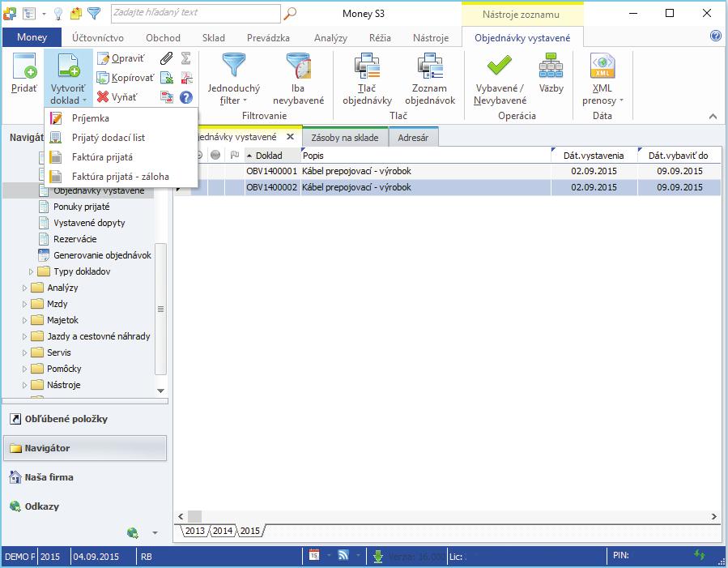Screen dimensions: 728x568
Task: Click the export to Excel icon
Action: pyautogui.click(x=166, y=78)
